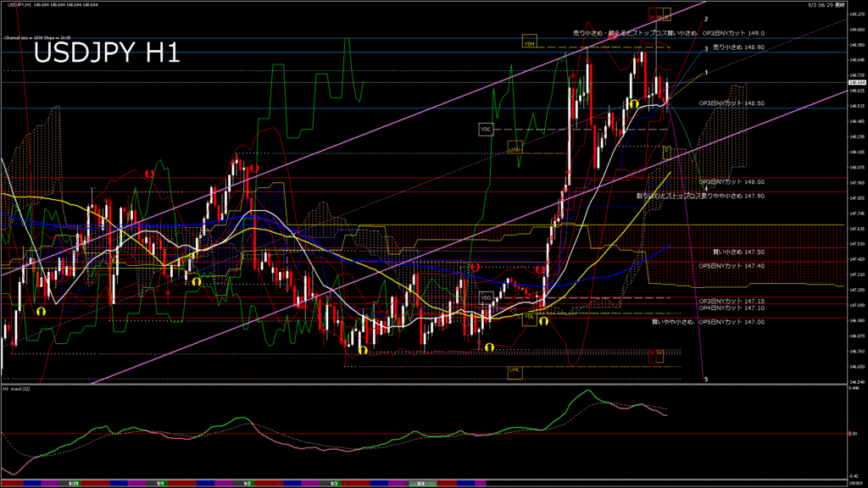Select the 9/3 date marker on timeline
Screen dimensions: 868x488
(x=334, y=483)
